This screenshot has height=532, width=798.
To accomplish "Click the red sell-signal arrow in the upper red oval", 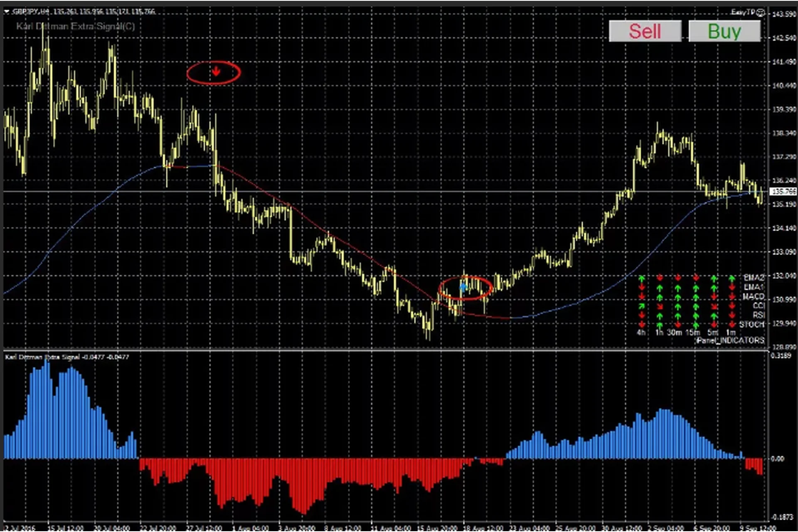I will point(216,71).
